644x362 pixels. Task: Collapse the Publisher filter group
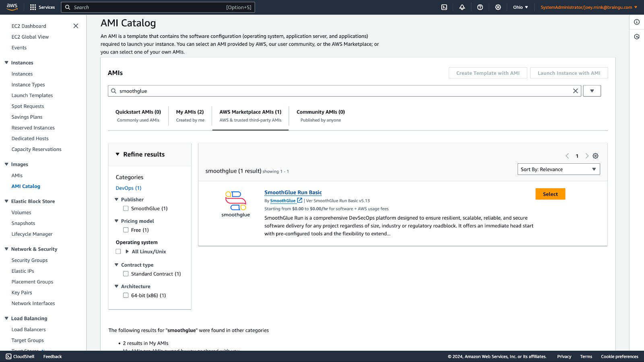[x=116, y=200]
